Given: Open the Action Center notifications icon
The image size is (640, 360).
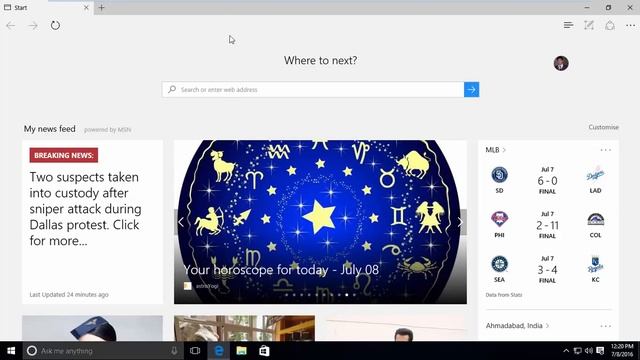Looking at the screenshot, I should (x=600, y=351).
